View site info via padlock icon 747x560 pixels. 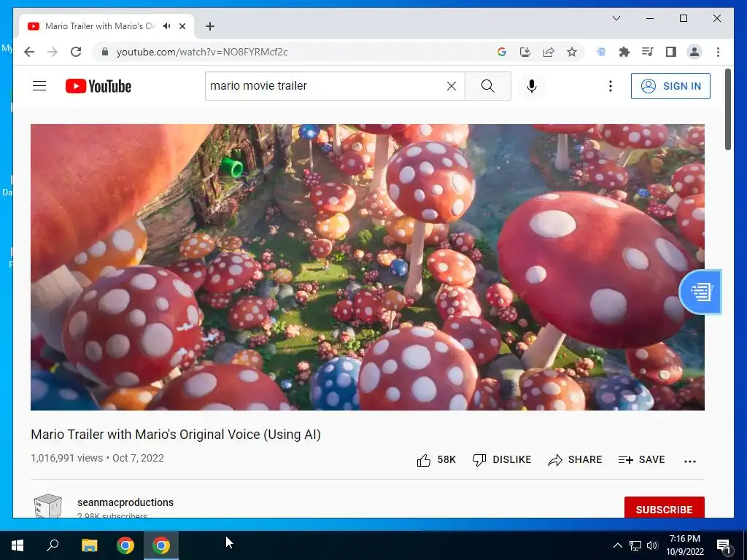[x=105, y=52]
